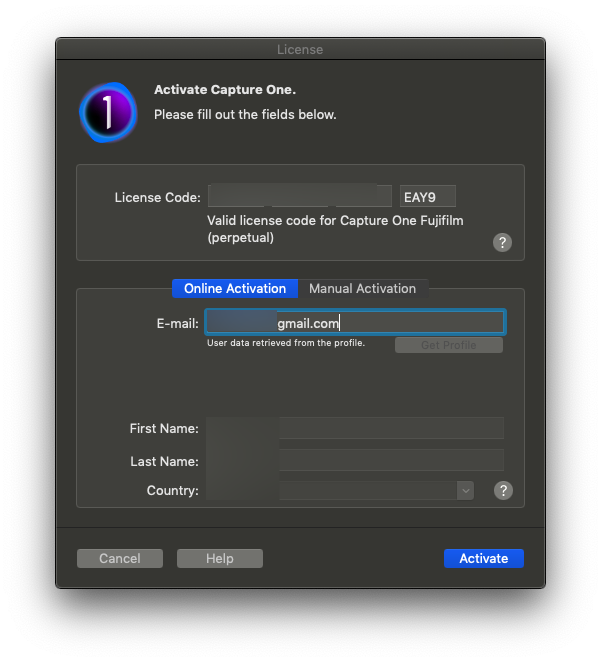Click the Capture One logo icon
The width and height of the screenshot is (601, 662).
tap(108, 112)
